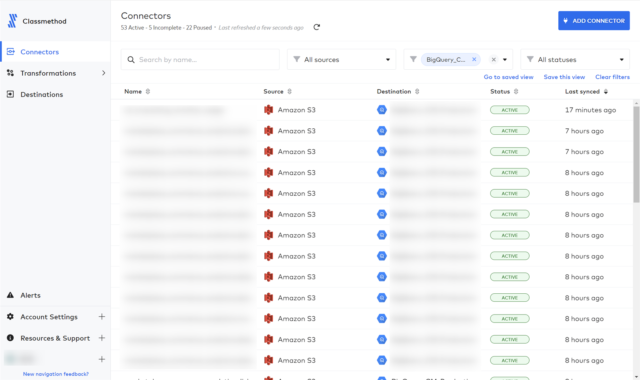Remove the BigQuery_C... filter chip
Viewport: 640px width, 380px height.
point(474,59)
